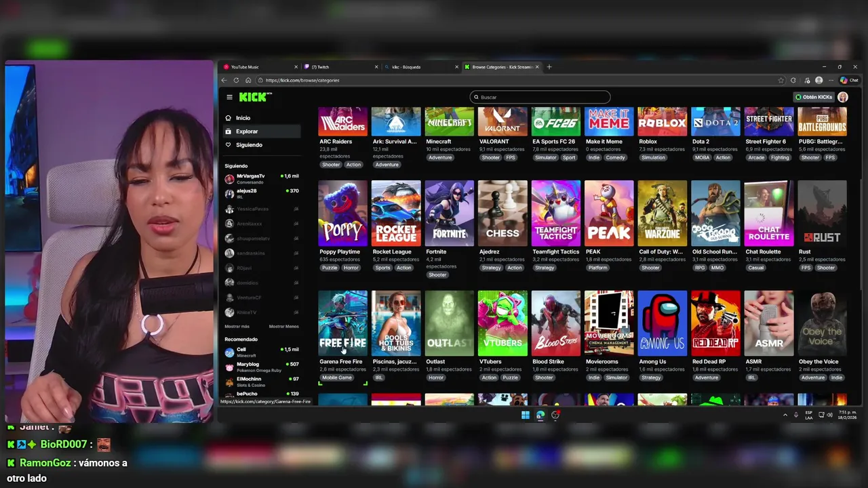Open browser home page icon
Viewport: 868px width, 488px height.
tap(248, 80)
